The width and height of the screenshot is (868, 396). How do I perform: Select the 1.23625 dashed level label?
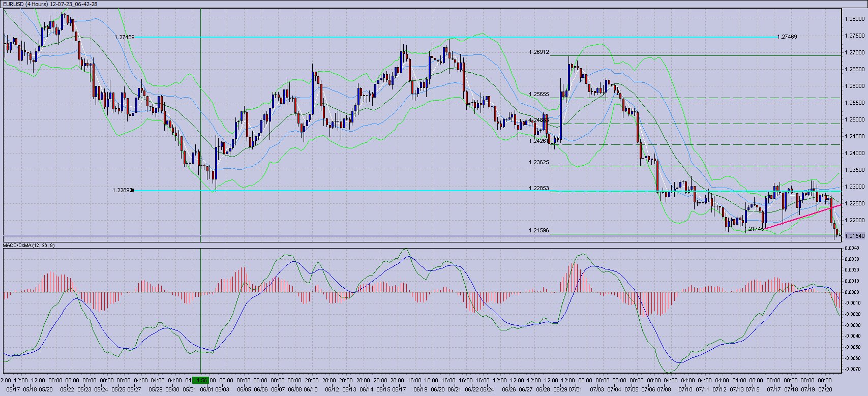coord(538,162)
